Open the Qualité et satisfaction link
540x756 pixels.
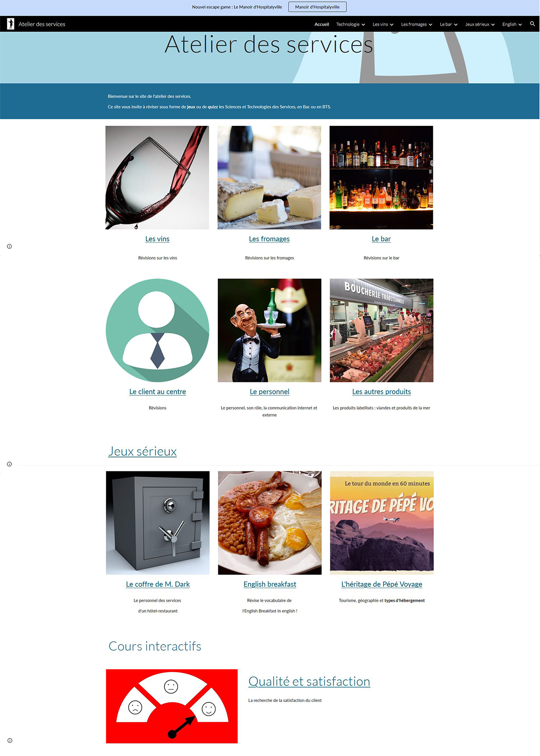click(x=309, y=681)
